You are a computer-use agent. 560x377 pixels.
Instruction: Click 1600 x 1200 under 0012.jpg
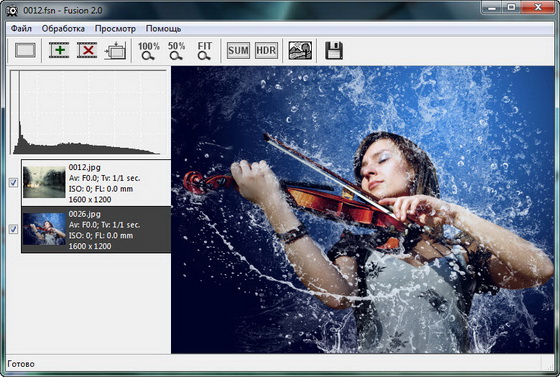point(90,200)
